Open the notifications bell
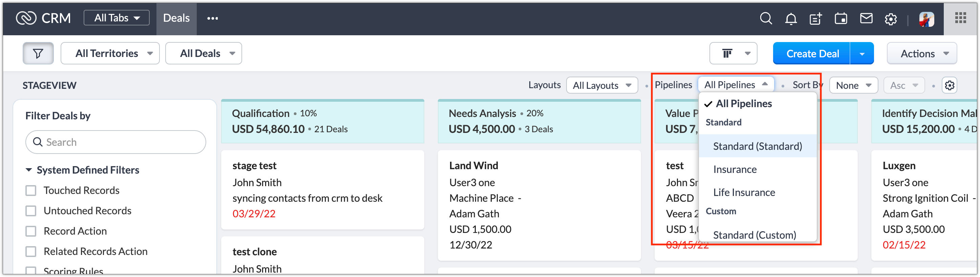Viewport: 980px width, 277px height. tap(791, 18)
